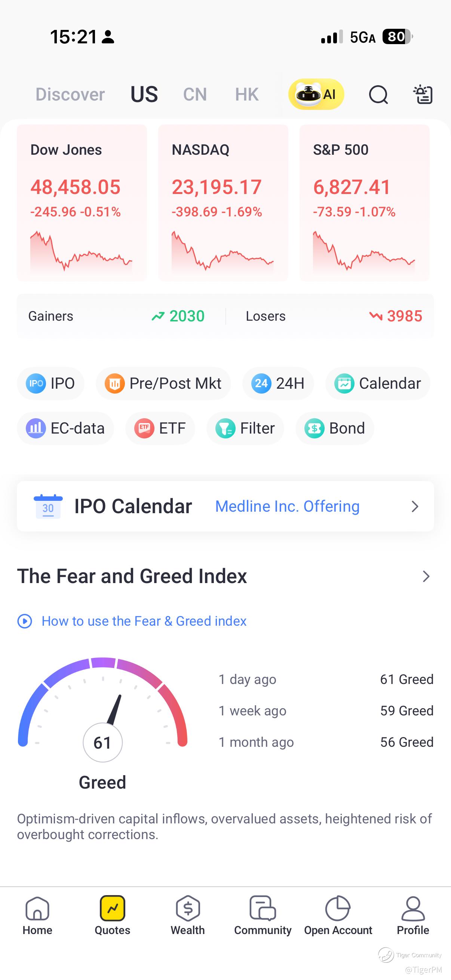451x980 pixels.
Task: Switch to the HK market tab
Action: pos(246,94)
